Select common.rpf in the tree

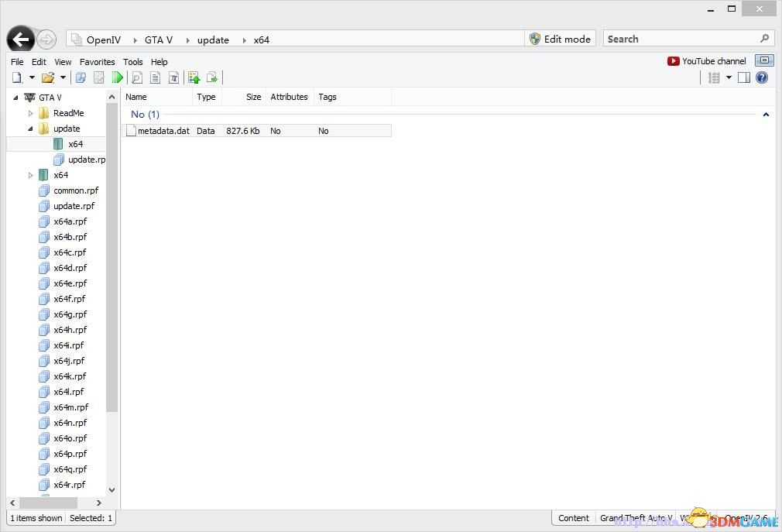[x=76, y=190]
